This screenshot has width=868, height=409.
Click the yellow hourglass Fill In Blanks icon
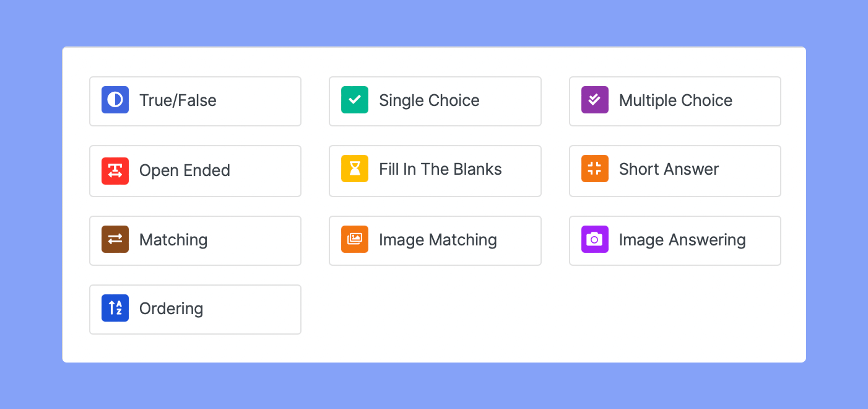pyautogui.click(x=355, y=169)
